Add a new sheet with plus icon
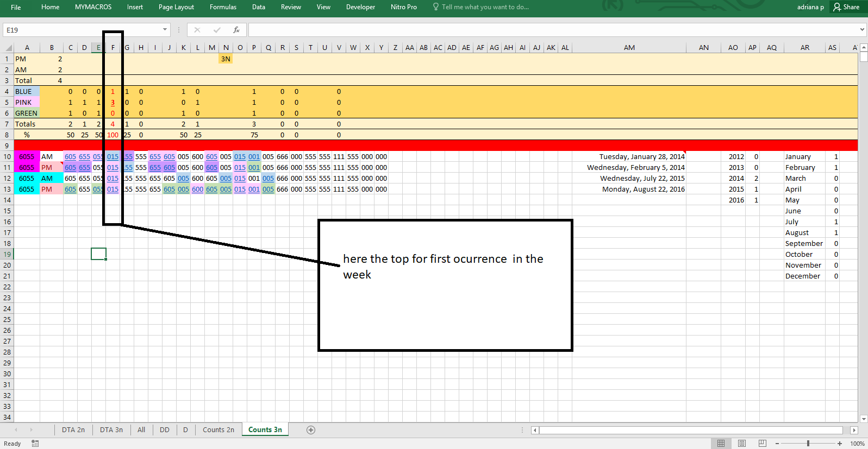The height and width of the screenshot is (449, 868). tap(311, 430)
